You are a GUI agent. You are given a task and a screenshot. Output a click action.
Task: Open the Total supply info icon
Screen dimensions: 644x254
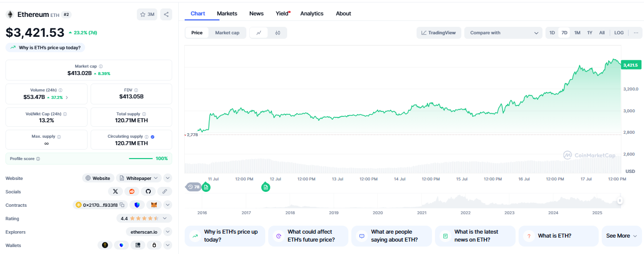point(144,114)
